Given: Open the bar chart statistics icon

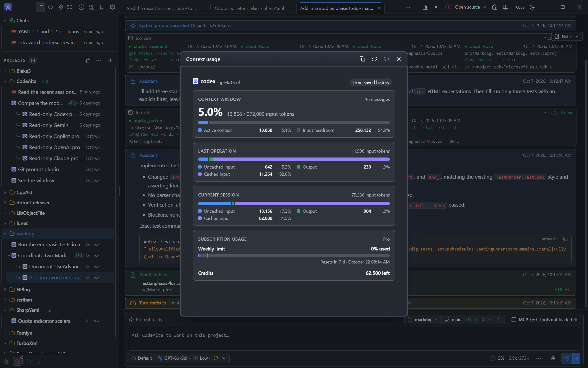Looking at the screenshot, I should click(x=425, y=7).
